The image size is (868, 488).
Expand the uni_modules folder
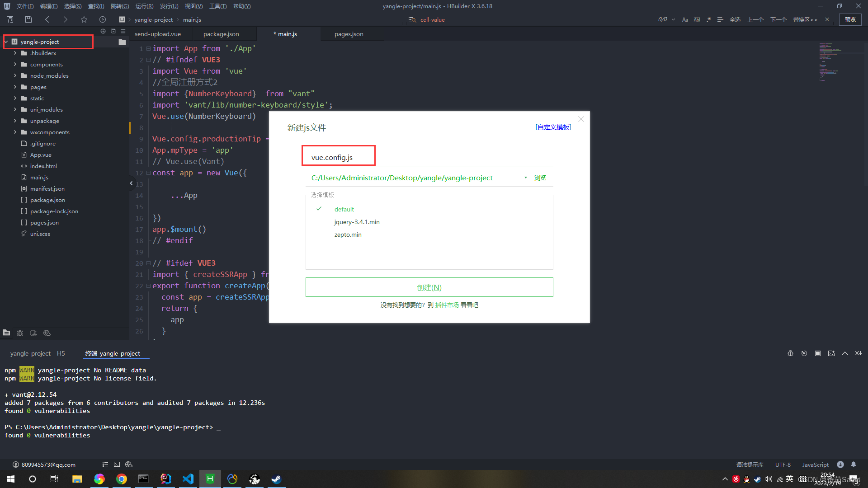(15, 109)
